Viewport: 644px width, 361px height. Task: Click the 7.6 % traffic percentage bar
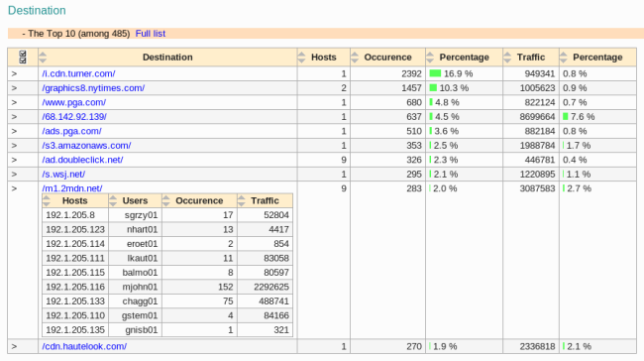[566, 117]
